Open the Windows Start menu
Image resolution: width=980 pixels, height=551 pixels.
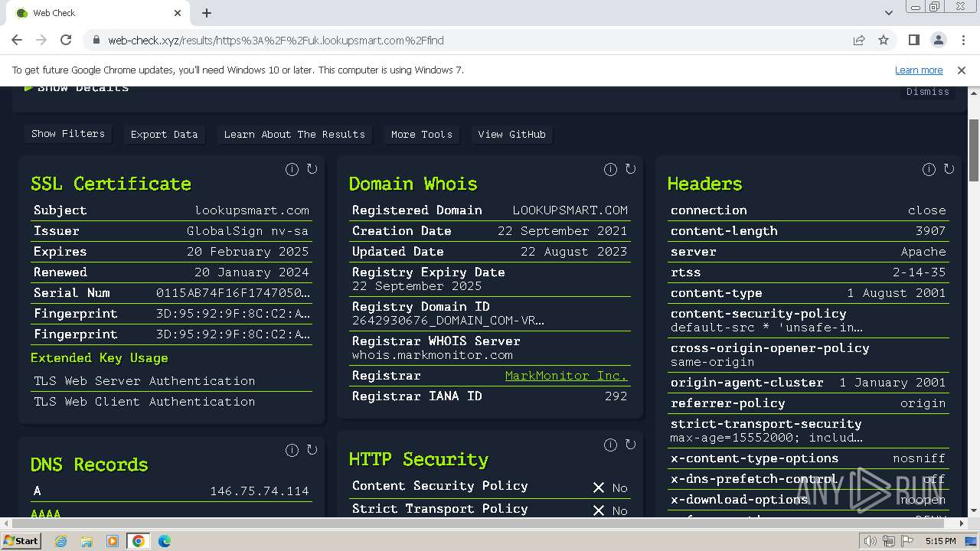(x=21, y=540)
